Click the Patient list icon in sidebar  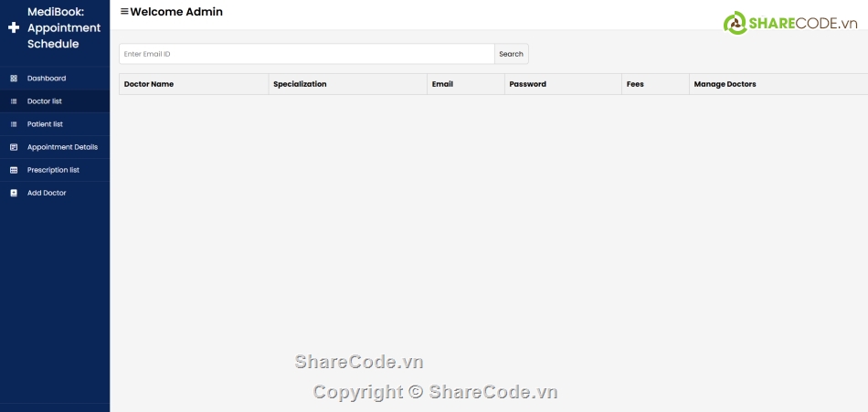pos(14,124)
